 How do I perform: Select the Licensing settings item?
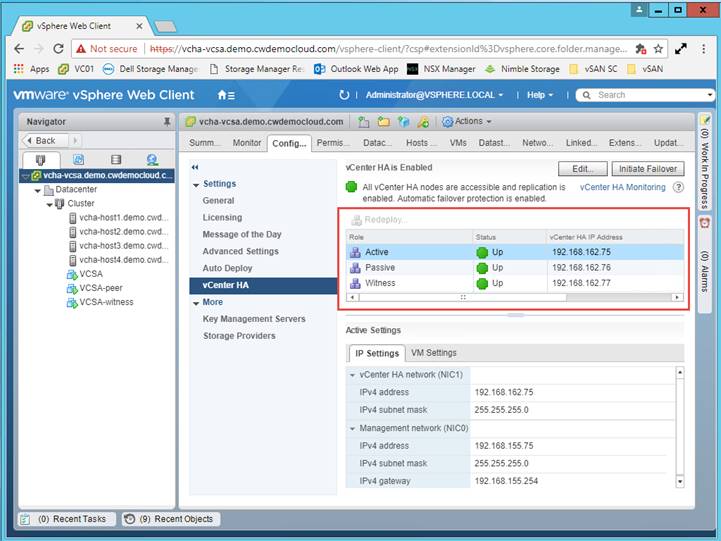pos(223,217)
